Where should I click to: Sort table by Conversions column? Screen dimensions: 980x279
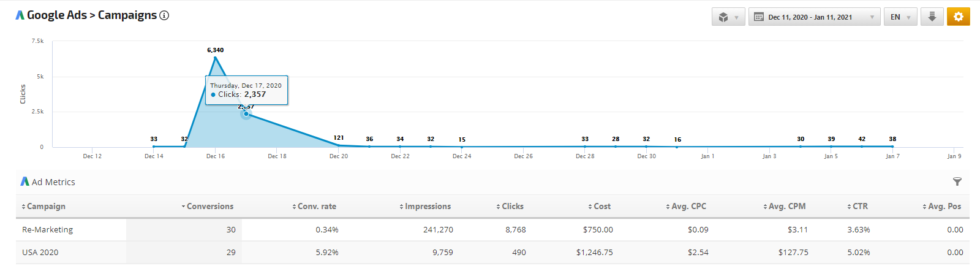(209, 207)
